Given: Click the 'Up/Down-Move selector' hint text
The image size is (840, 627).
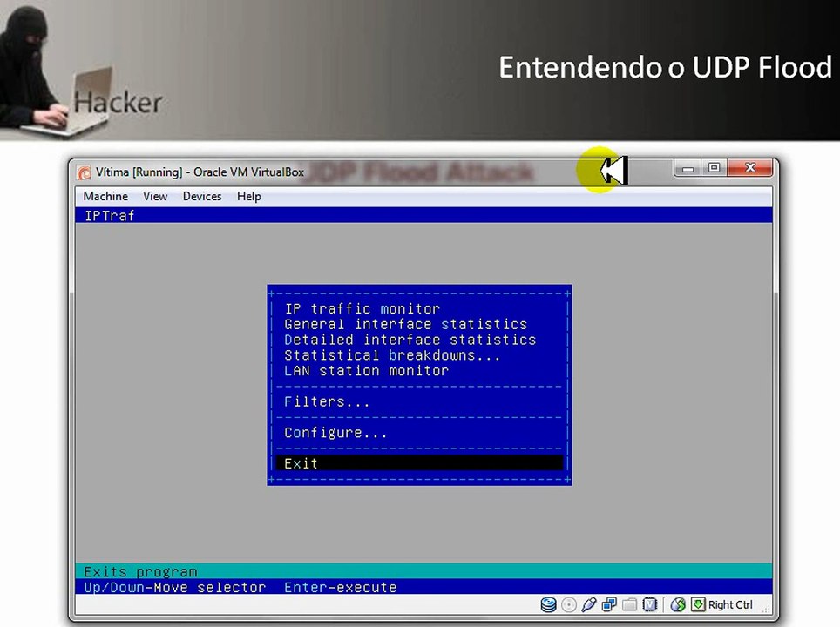Looking at the screenshot, I should (x=174, y=588).
